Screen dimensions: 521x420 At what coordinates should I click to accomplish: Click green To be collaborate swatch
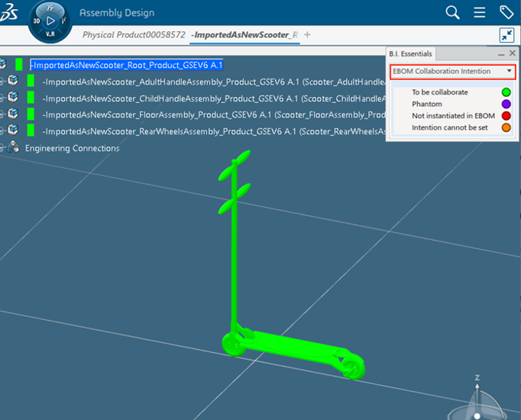click(506, 92)
